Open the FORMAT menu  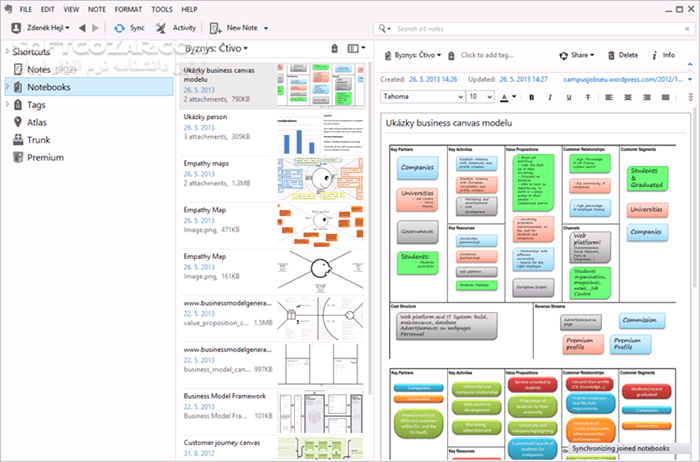[x=128, y=8]
